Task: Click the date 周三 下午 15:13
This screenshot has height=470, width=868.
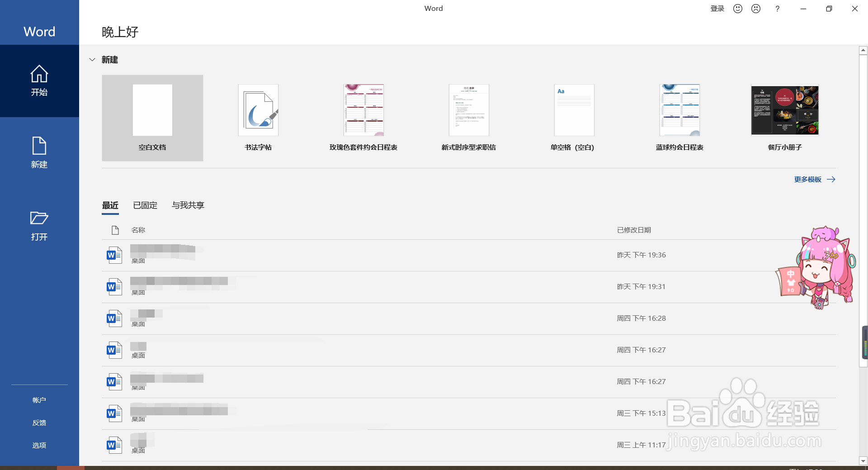Action: click(642, 413)
